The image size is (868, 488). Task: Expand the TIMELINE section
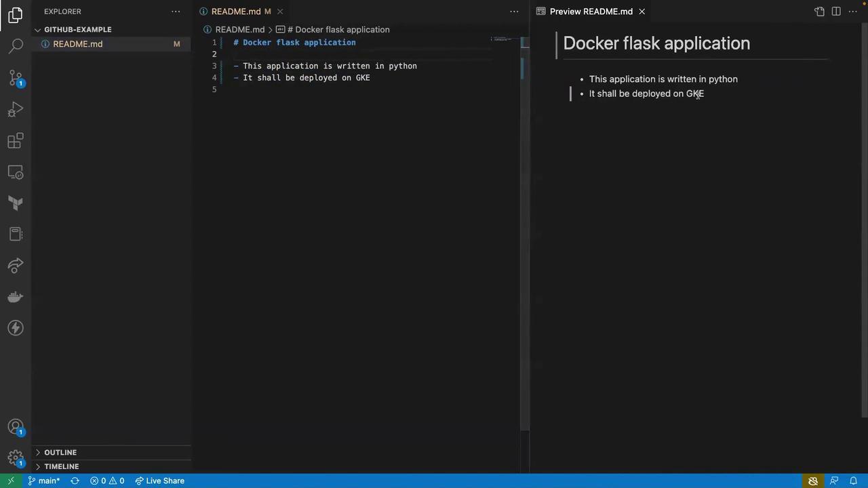click(111, 466)
